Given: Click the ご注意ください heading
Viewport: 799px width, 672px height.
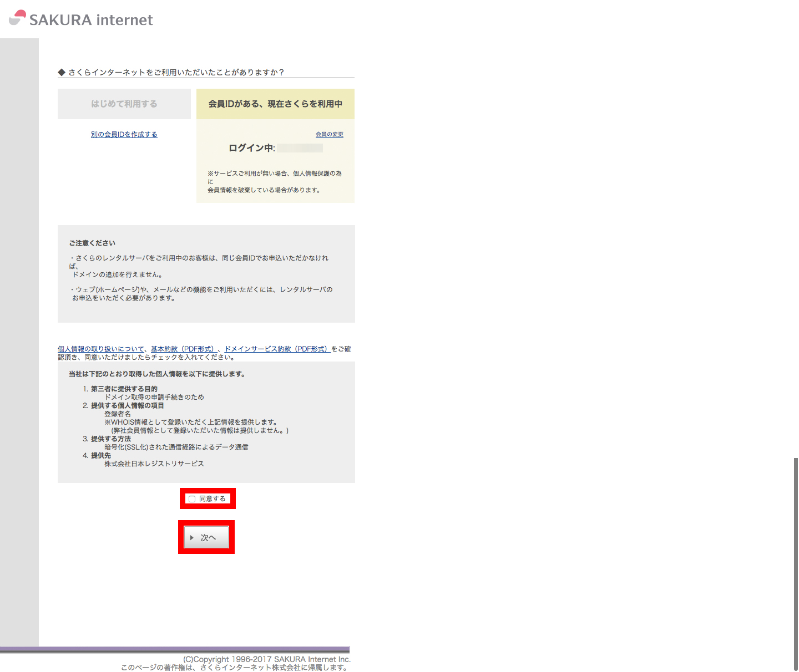Looking at the screenshot, I should pos(92,243).
